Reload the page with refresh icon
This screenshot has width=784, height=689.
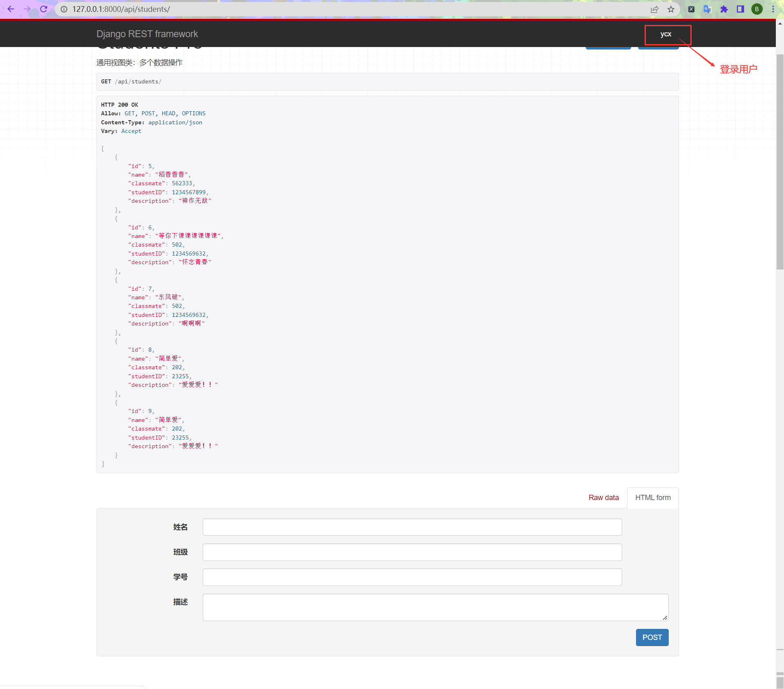point(43,9)
